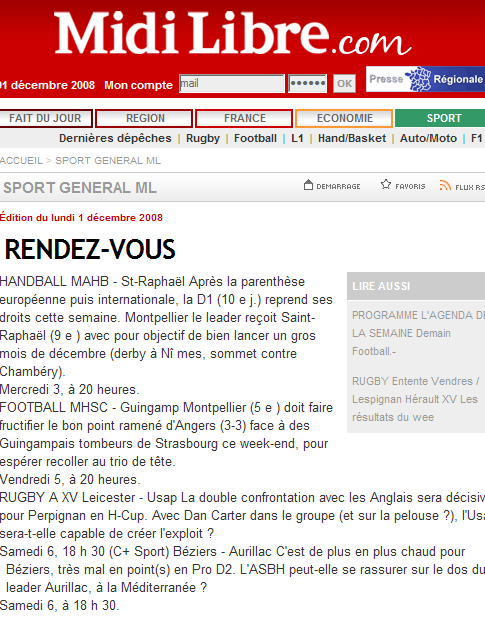485x640 pixels.
Task: Focus the password input field
Action: [307, 83]
